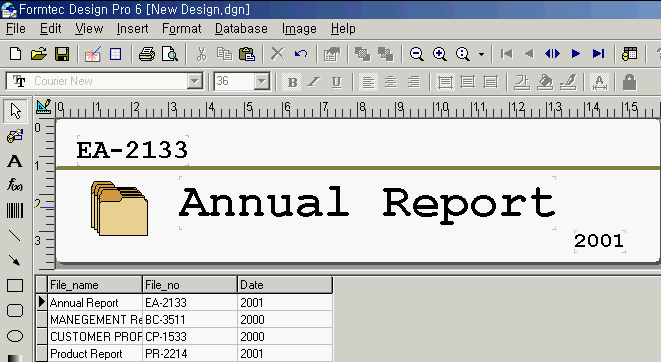661x362 pixels.
Task: Set vertical align bottom
Action: tap(490, 82)
